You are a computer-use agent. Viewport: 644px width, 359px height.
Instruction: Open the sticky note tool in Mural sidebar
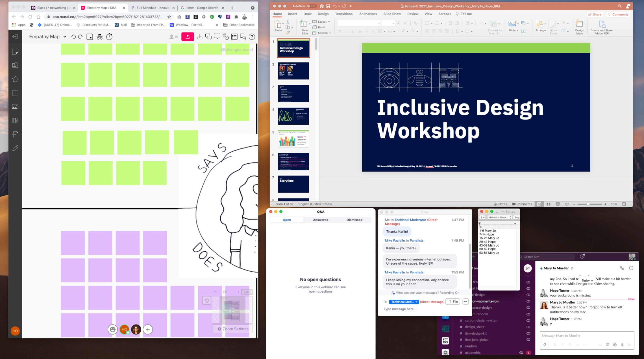click(x=15, y=52)
